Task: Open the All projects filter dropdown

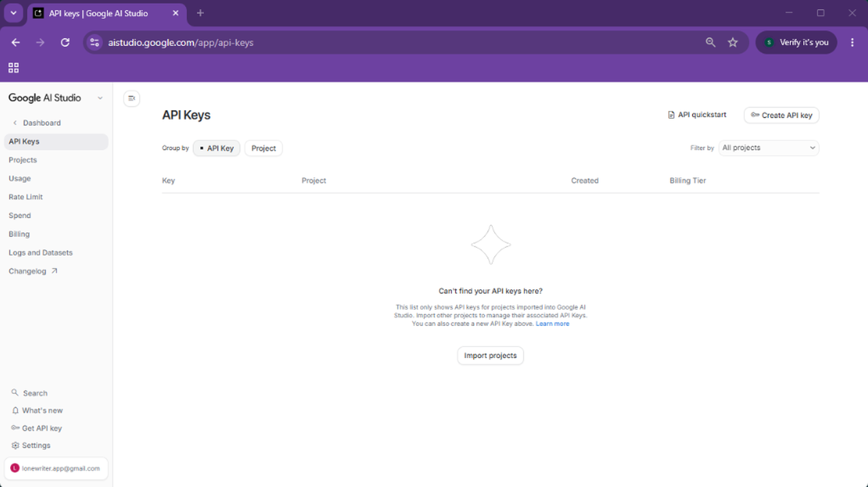Action: (x=769, y=147)
